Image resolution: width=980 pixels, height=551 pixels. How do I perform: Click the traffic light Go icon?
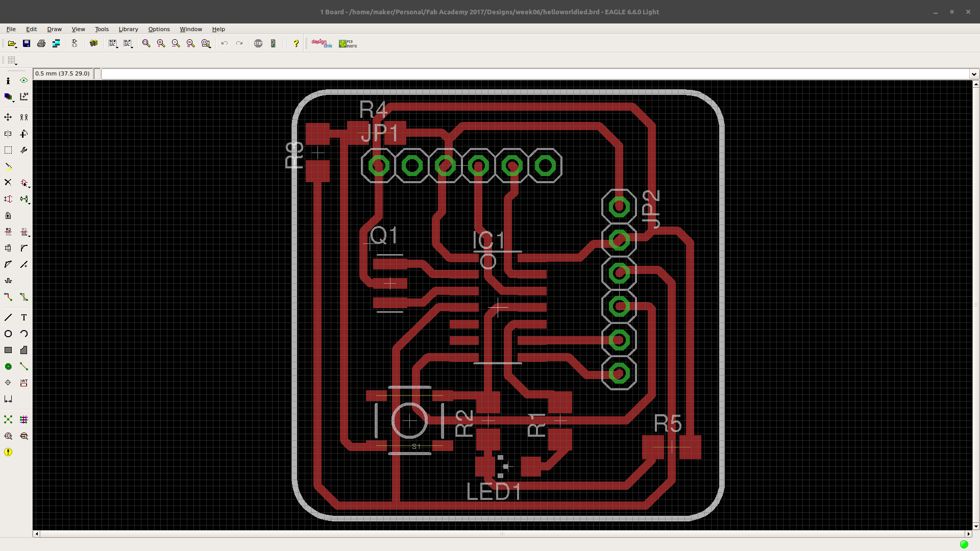point(273,44)
